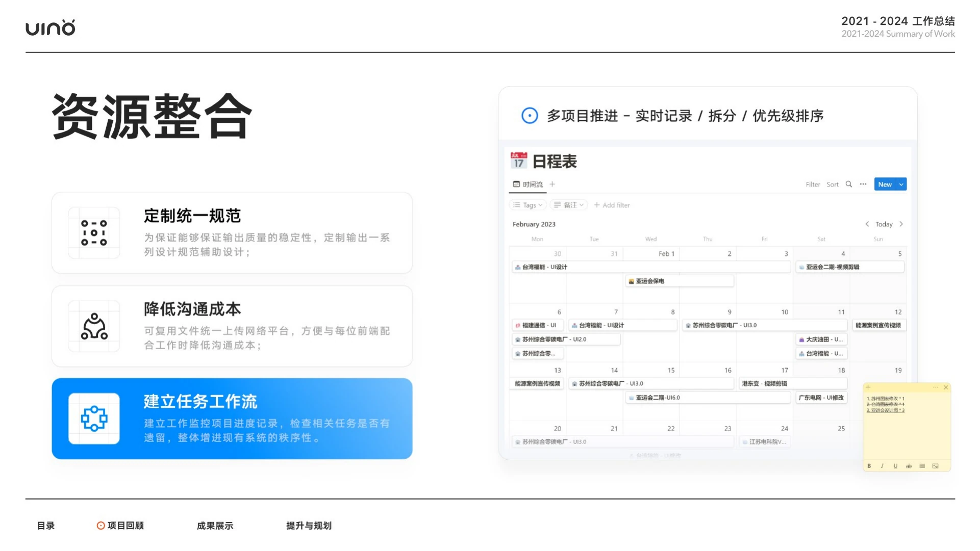
Task: Go to the next month with the right arrow
Action: click(x=901, y=224)
